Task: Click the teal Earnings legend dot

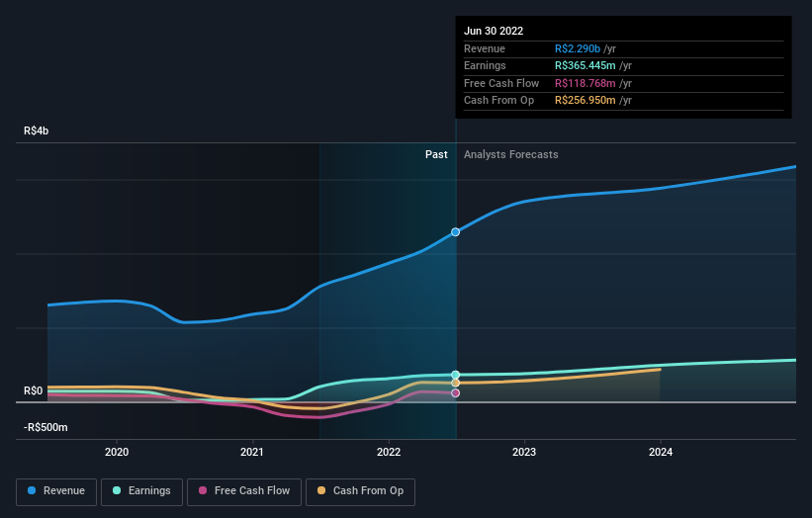Action: coord(117,490)
